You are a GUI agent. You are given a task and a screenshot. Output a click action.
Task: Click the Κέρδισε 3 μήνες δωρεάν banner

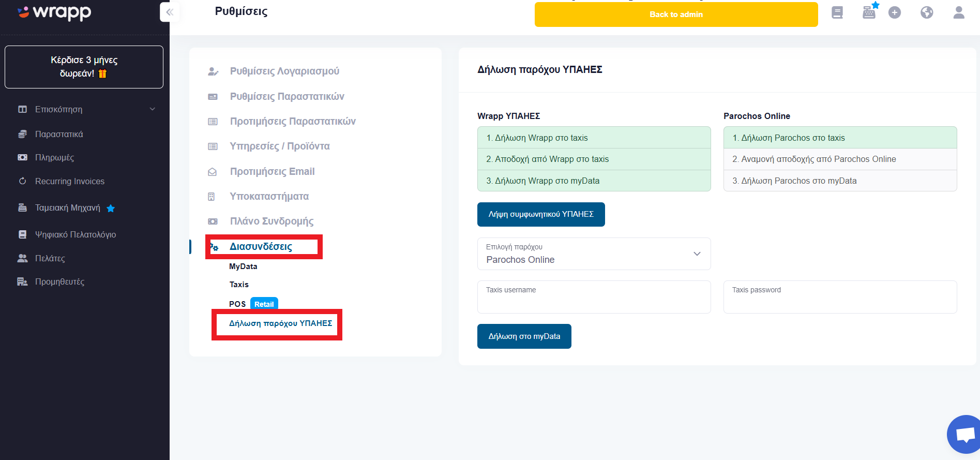pyautogui.click(x=84, y=67)
